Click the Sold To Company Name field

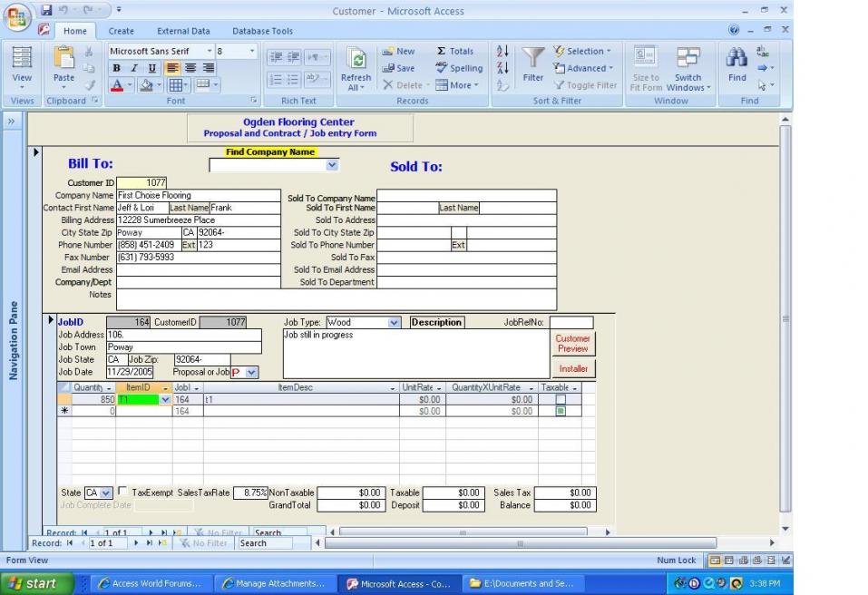467,195
